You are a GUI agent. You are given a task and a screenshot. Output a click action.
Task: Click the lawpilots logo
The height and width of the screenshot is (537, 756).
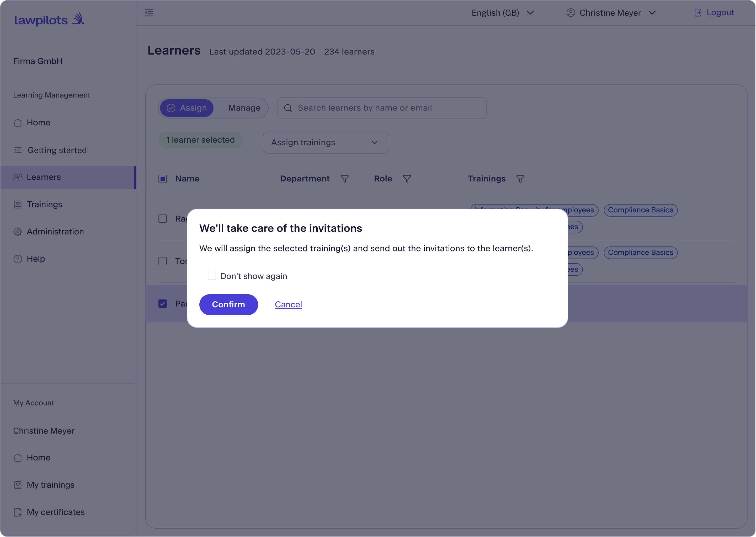point(49,19)
